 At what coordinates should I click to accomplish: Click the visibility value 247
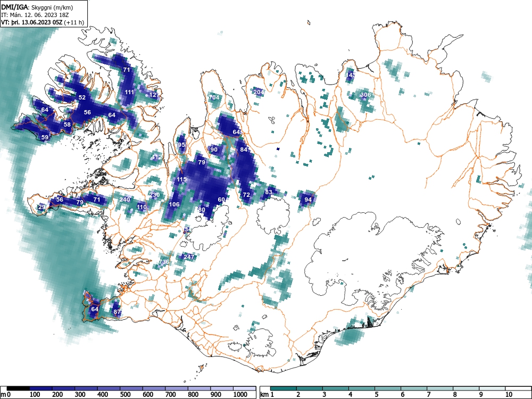tap(189, 257)
